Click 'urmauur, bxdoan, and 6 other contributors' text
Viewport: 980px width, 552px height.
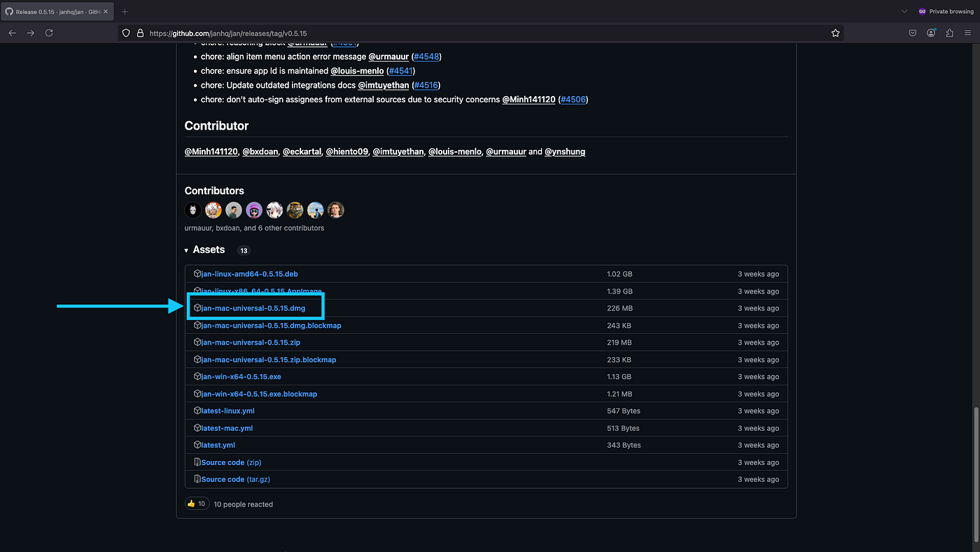coord(254,228)
